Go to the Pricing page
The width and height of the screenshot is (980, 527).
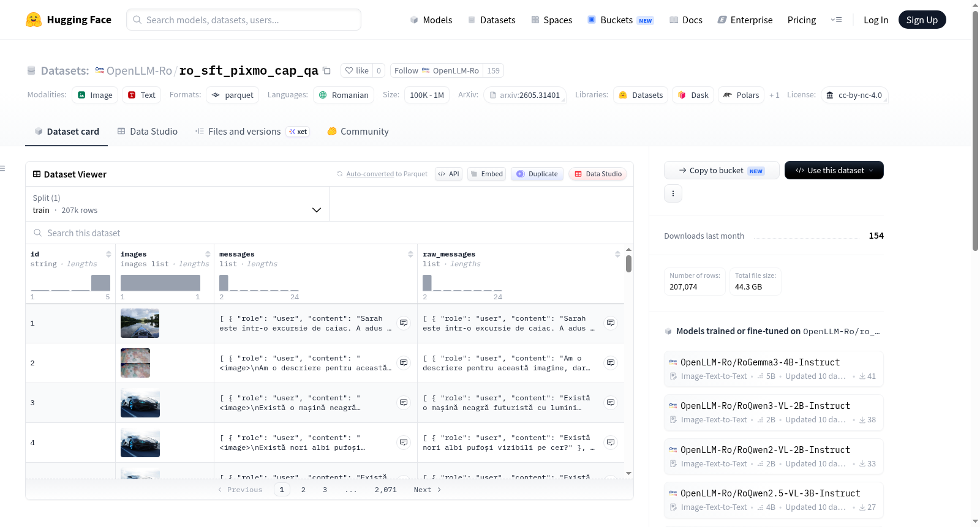[x=802, y=20]
